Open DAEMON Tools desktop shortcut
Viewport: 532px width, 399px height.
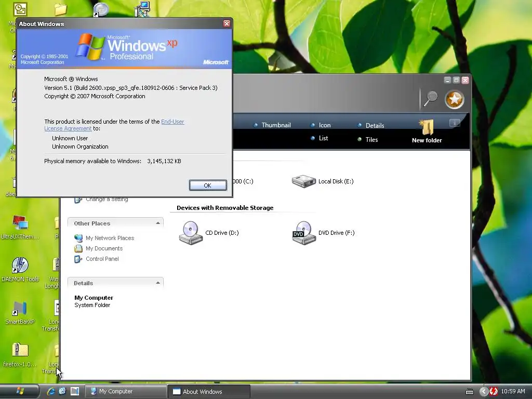[20, 270]
